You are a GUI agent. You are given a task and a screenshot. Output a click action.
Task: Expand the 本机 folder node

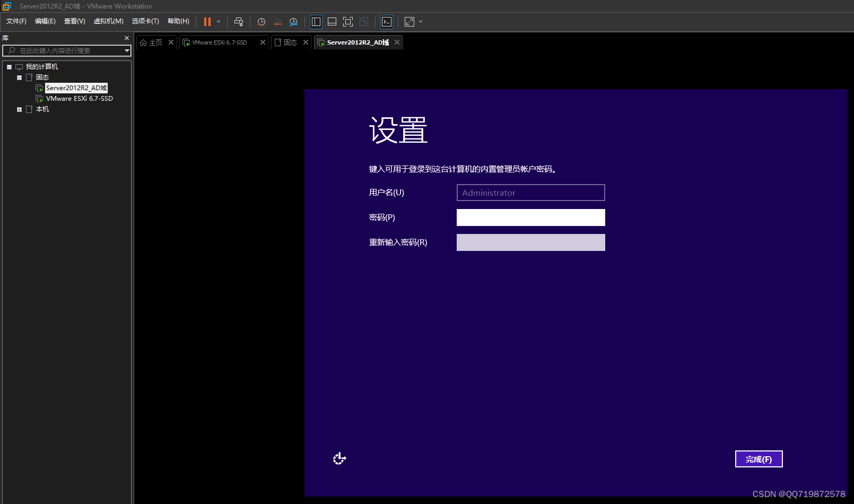[x=19, y=109]
